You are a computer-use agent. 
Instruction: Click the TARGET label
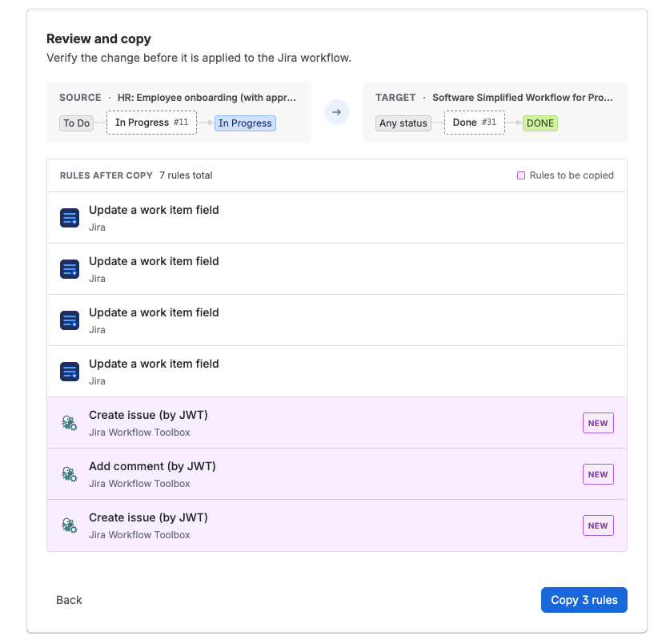point(395,98)
